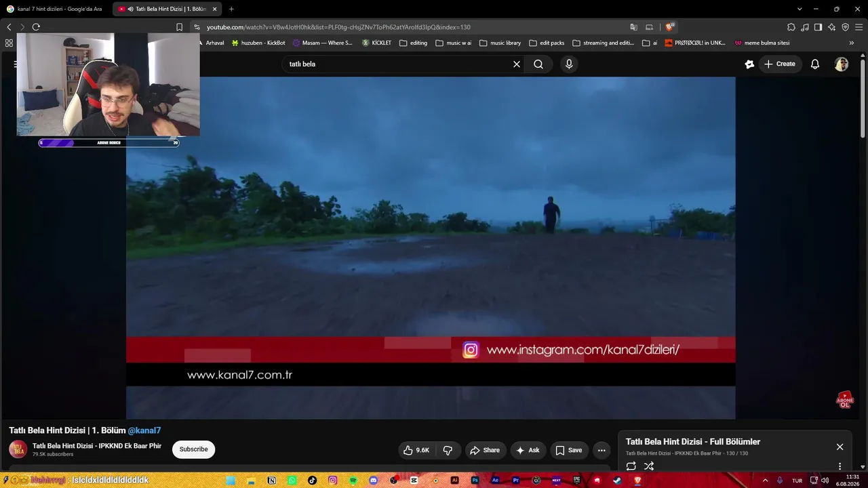Close the Tatlı Bela Hint Dizisi tab

point(215,9)
